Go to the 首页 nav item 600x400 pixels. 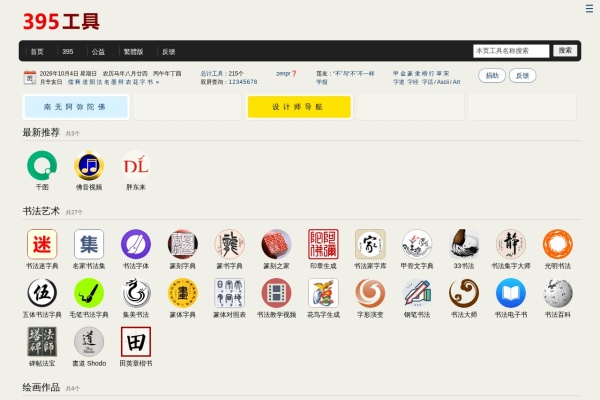[37, 52]
